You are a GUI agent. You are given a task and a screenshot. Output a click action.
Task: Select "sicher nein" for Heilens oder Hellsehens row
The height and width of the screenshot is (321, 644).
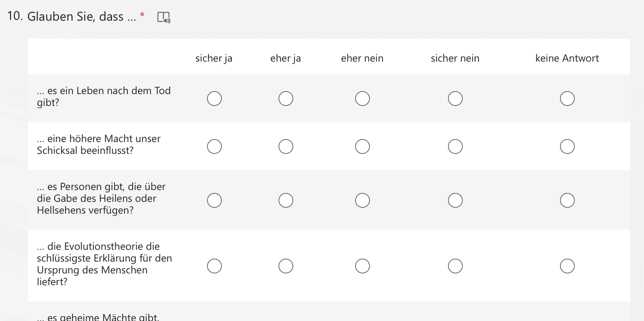click(x=455, y=200)
